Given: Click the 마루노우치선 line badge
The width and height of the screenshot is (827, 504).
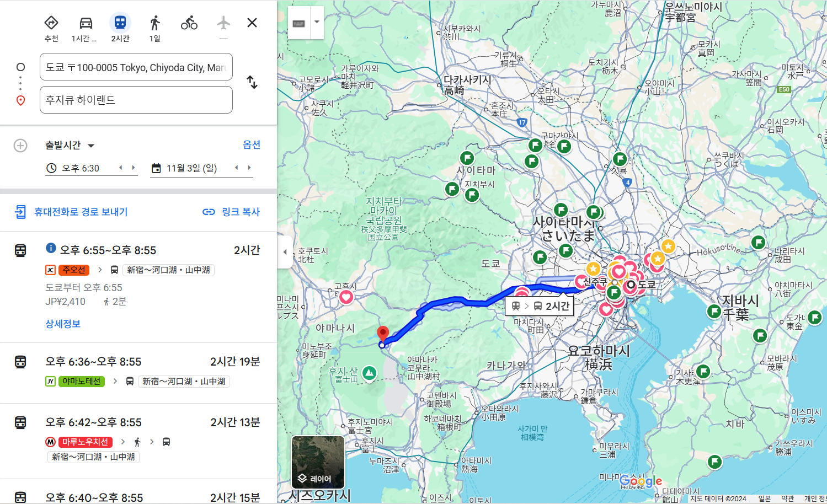Looking at the screenshot, I should click(x=85, y=442).
